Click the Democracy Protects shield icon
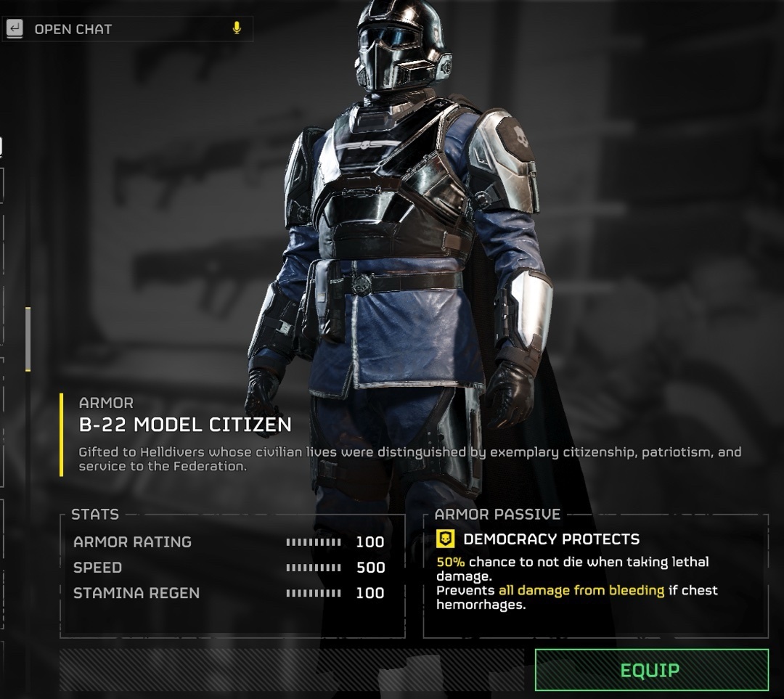The image size is (784, 699). (x=445, y=539)
